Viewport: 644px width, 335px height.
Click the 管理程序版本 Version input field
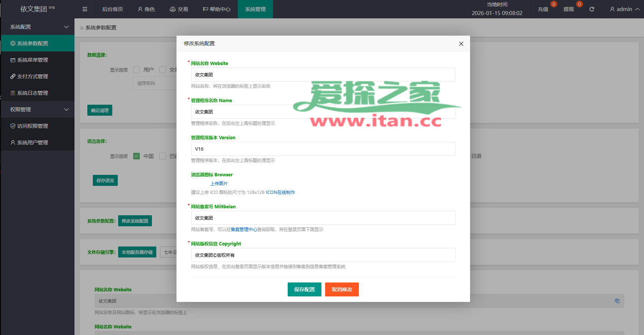(323, 149)
